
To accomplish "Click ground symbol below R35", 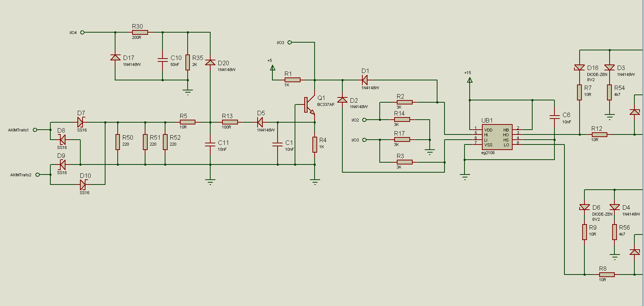I will coord(188,92).
